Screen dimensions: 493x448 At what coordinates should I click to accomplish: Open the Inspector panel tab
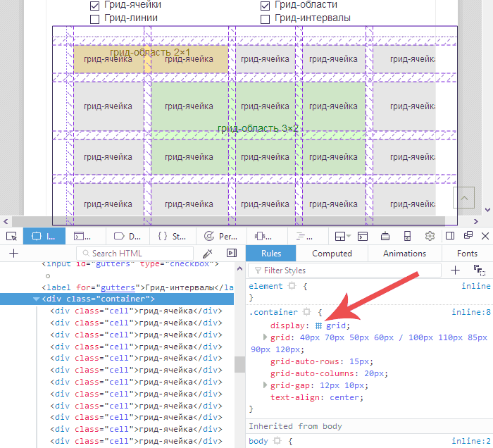pyautogui.click(x=44, y=236)
